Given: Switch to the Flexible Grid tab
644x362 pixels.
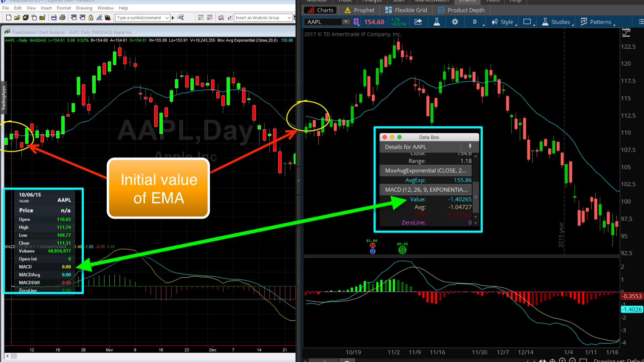Looking at the screenshot, I should coord(406,10).
